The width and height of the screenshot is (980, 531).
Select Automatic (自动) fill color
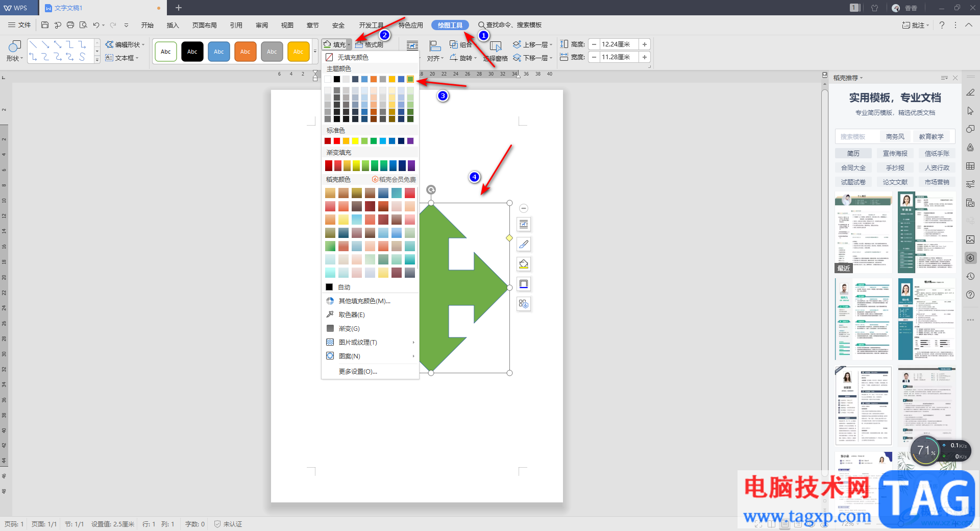pyautogui.click(x=370, y=287)
